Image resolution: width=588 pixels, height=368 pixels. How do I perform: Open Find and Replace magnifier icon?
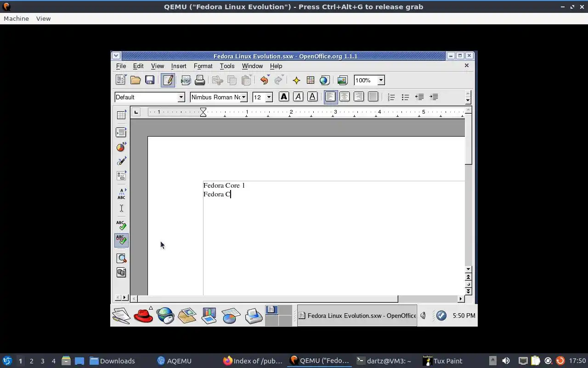coord(121,258)
